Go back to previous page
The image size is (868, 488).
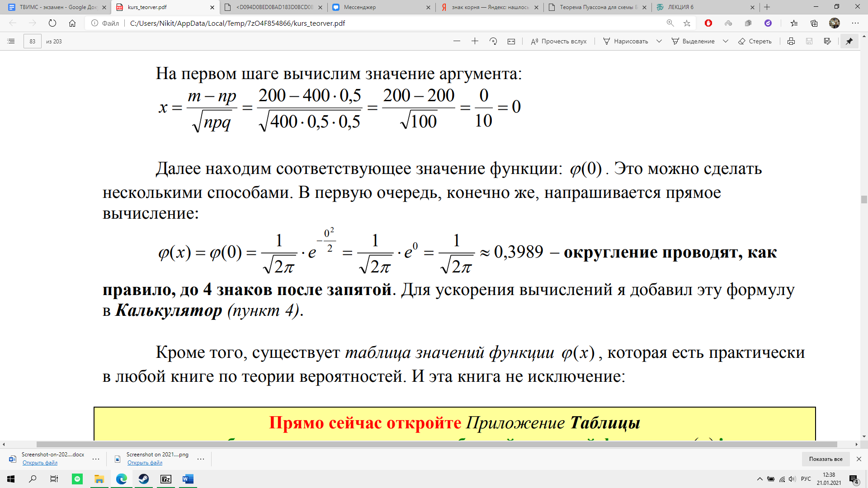click(13, 23)
